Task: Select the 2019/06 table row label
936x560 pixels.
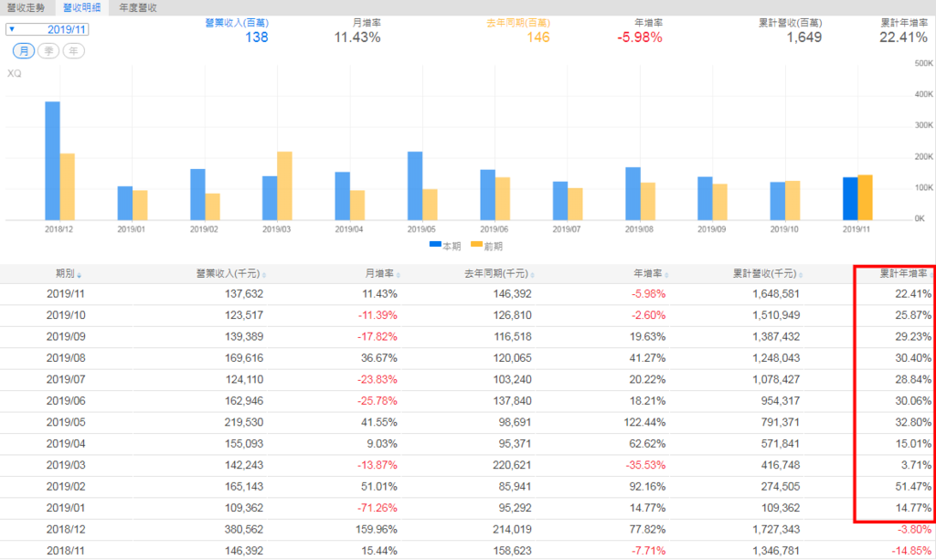Action: coord(66,401)
